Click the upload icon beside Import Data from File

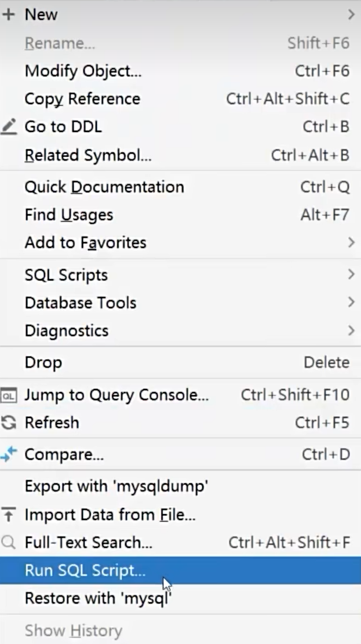9,514
